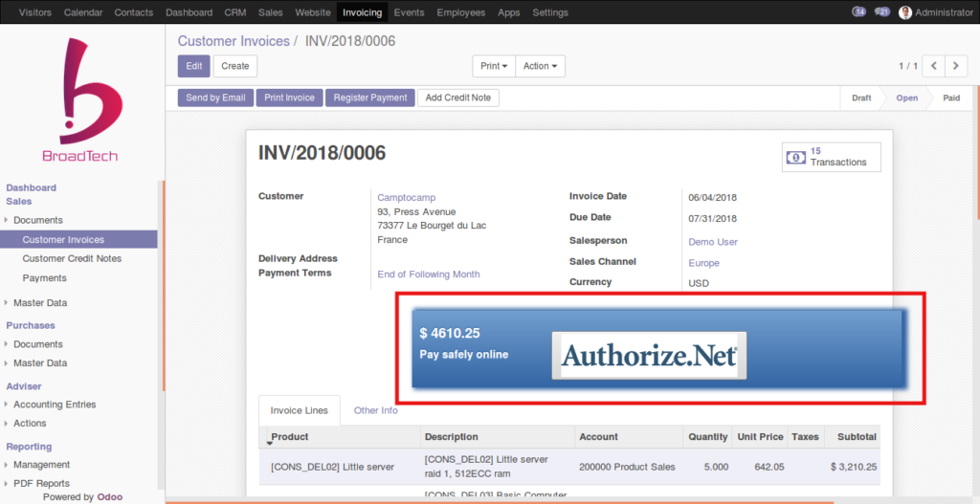Go to next record arrow
Screen dimensions: 980x504
pos(956,66)
